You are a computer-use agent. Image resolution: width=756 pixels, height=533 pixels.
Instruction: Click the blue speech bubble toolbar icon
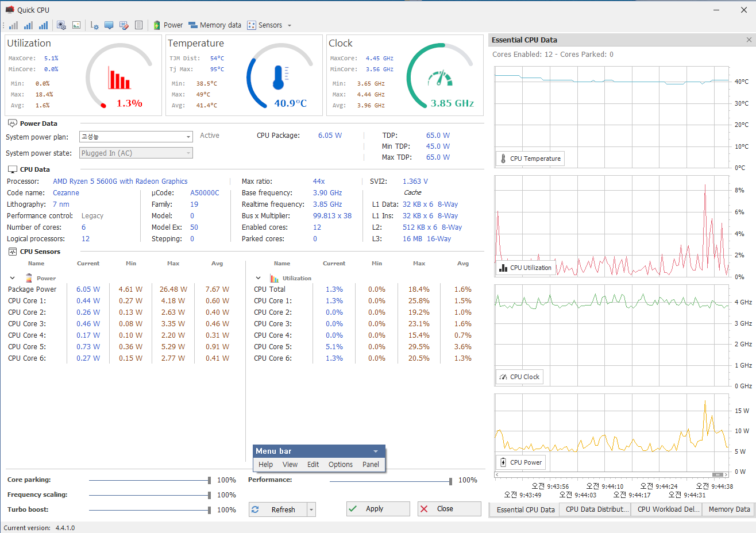(109, 25)
